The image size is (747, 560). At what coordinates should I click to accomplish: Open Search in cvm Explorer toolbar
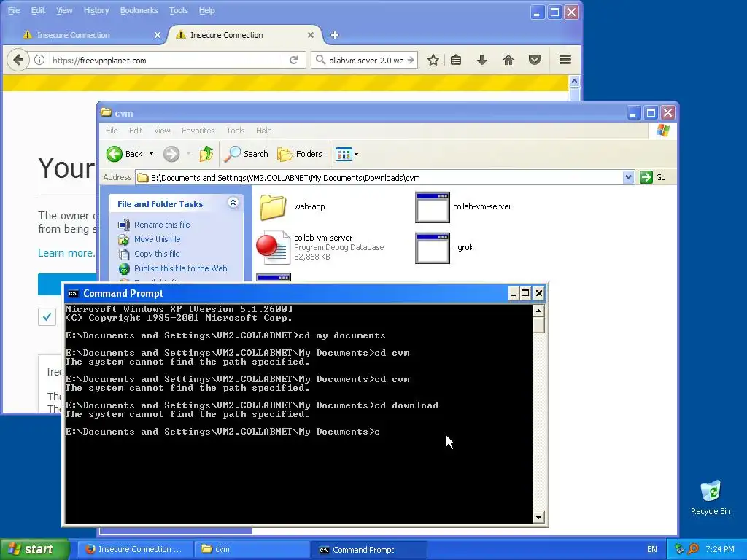[247, 154]
